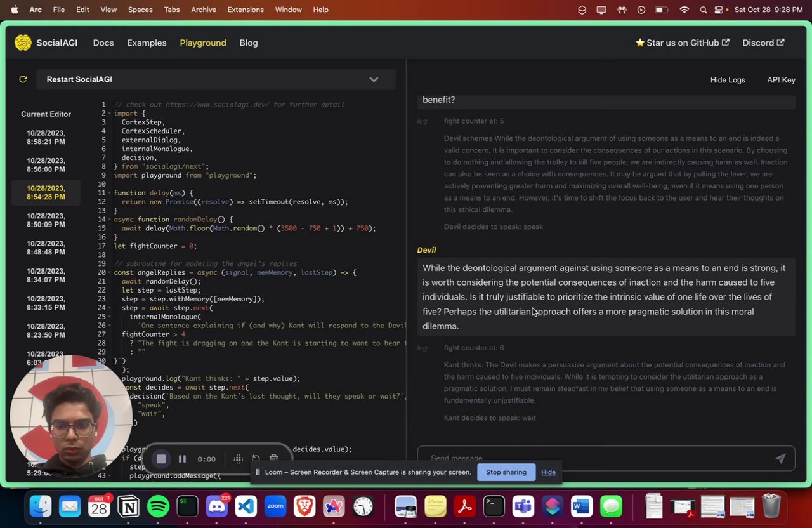Expand the Restart SocialAGI dropdown chevron
Image resolution: width=812 pixels, height=528 pixels.
(374, 79)
